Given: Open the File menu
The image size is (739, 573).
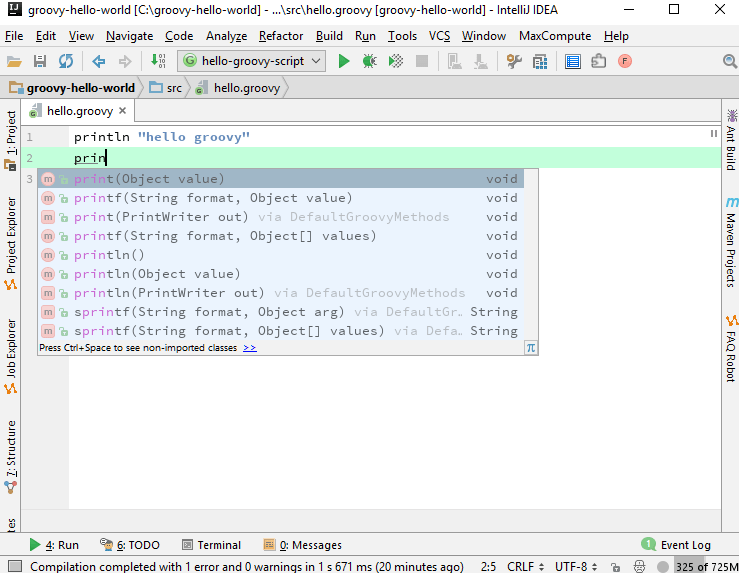Looking at the screenshot, I should 14,36.
